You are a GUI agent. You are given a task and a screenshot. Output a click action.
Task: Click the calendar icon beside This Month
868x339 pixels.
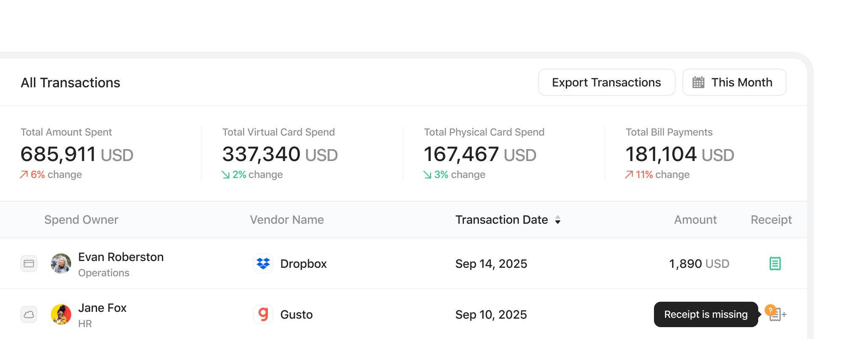[698, 82]
